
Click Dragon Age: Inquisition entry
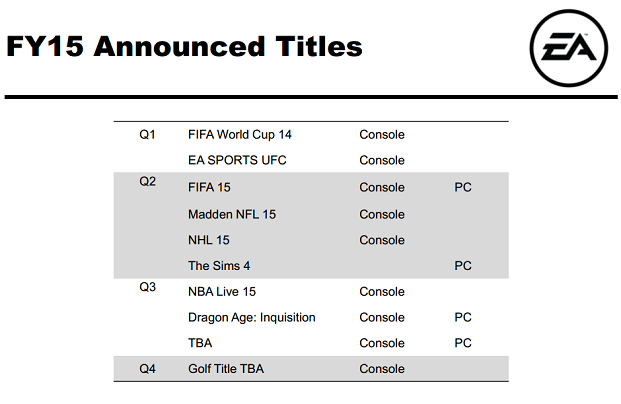(x=251, y=317)
